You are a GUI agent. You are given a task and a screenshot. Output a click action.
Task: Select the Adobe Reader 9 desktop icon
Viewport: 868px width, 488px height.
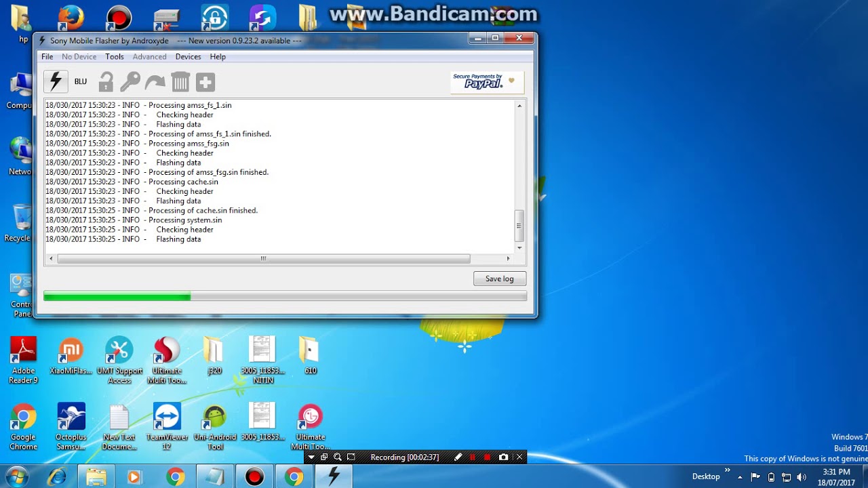point(23,361)
